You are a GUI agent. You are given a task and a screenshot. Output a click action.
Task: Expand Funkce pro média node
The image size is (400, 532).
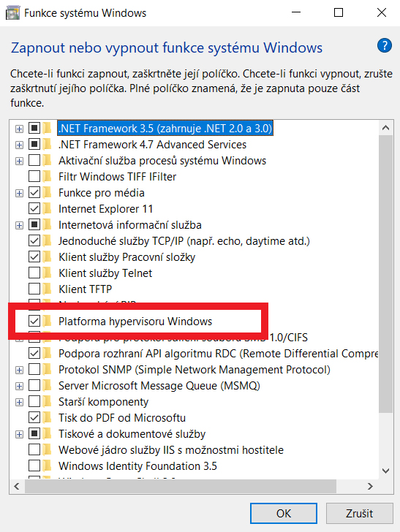tap(19, 194)
